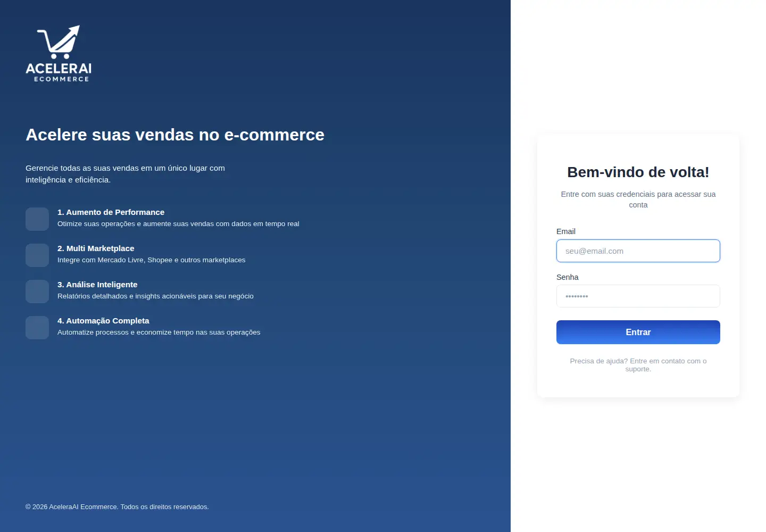Click the '4. Automação Completa' title
The image size is (766, 532).
pyautogui.click(x=103, y=321)
